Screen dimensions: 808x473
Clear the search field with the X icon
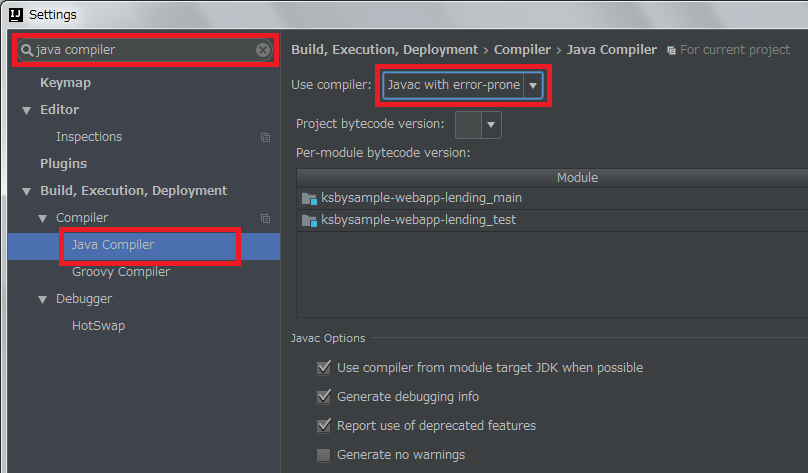click(x=263, y=49)
